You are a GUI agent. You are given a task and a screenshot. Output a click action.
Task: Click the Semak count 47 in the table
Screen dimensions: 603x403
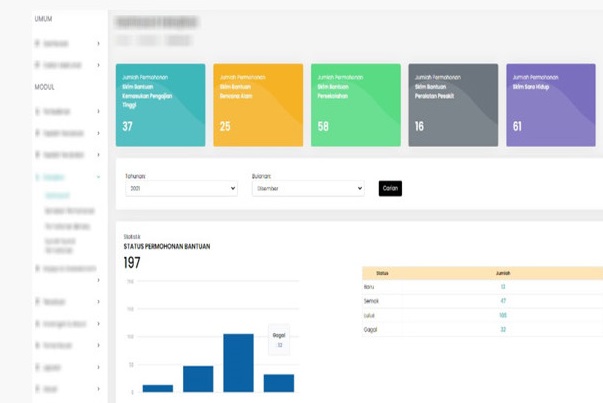(503, 300)
